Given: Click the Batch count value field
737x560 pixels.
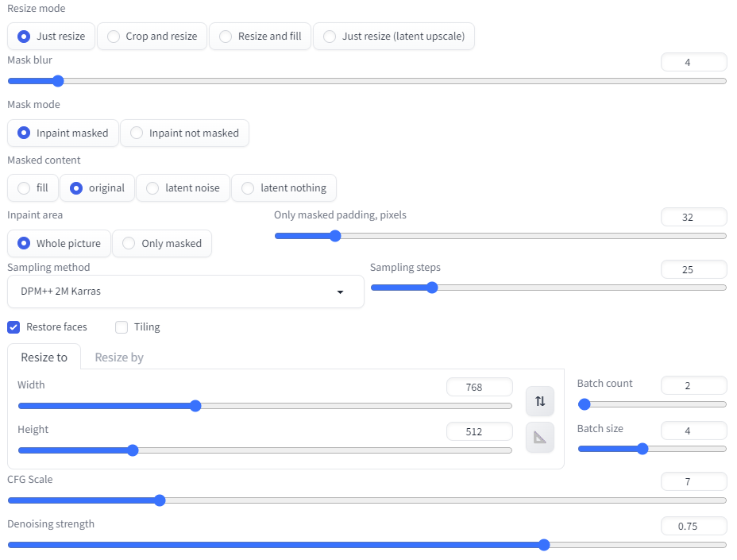Looking at the screenshot, I should coord(694,385).
